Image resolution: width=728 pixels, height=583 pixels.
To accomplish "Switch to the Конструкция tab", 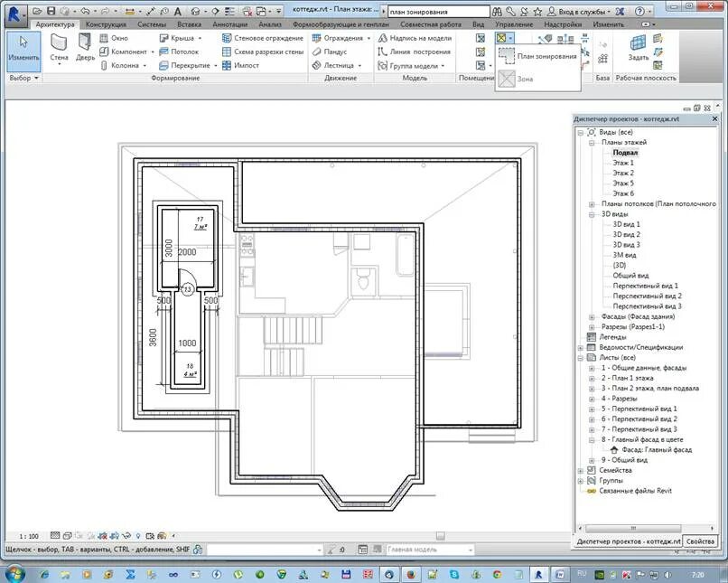I will click(106, 24).
